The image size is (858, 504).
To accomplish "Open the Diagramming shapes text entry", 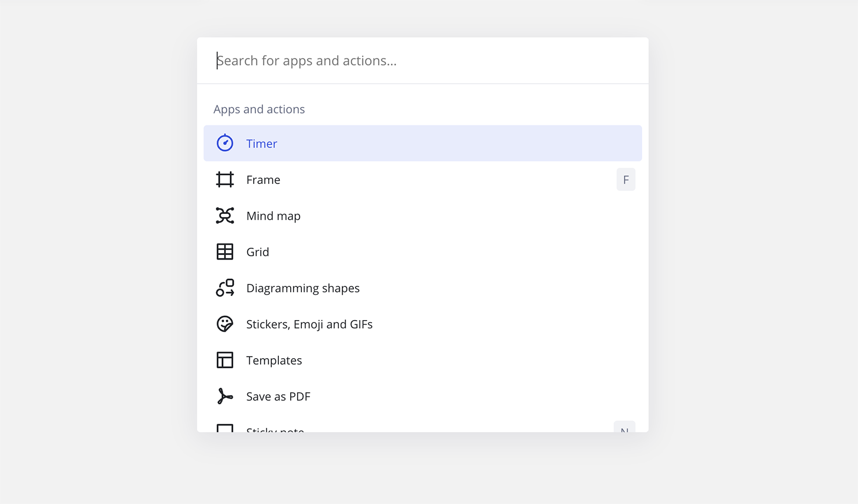I will point(303,288).
